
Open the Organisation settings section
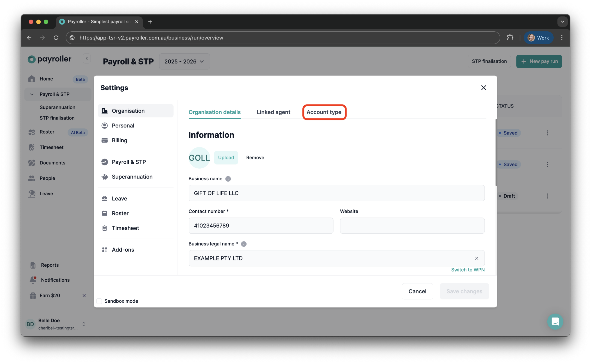tap(128, 111)
